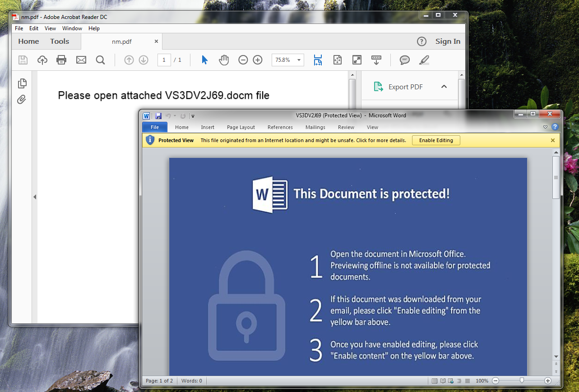Open the References ribbon tab
Viewport: 579px width, 392px height.
tap(280, 127)
